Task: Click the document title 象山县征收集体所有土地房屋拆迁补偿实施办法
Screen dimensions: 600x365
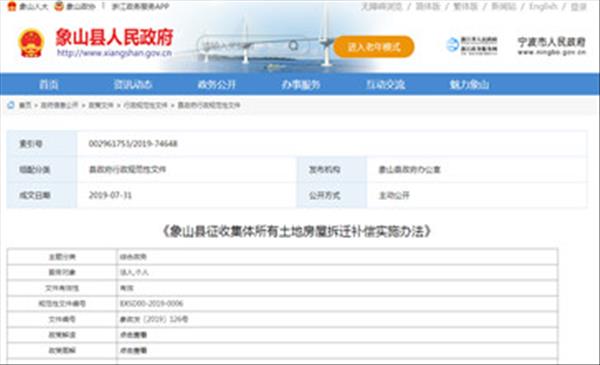Action: tap(297, 231)
